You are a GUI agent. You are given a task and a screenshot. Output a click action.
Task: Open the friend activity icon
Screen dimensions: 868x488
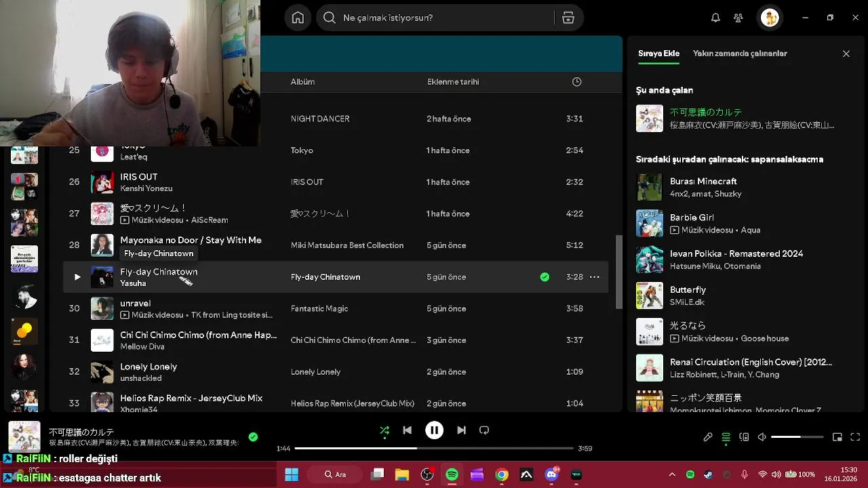738,18
